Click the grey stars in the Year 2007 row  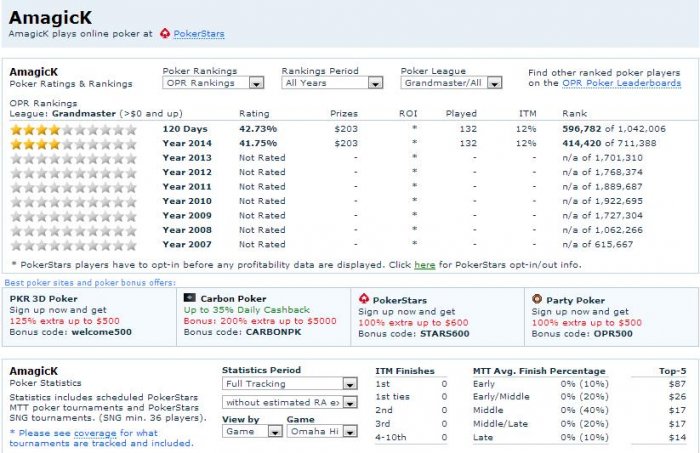pyautogui.click(x=74, y=245)
